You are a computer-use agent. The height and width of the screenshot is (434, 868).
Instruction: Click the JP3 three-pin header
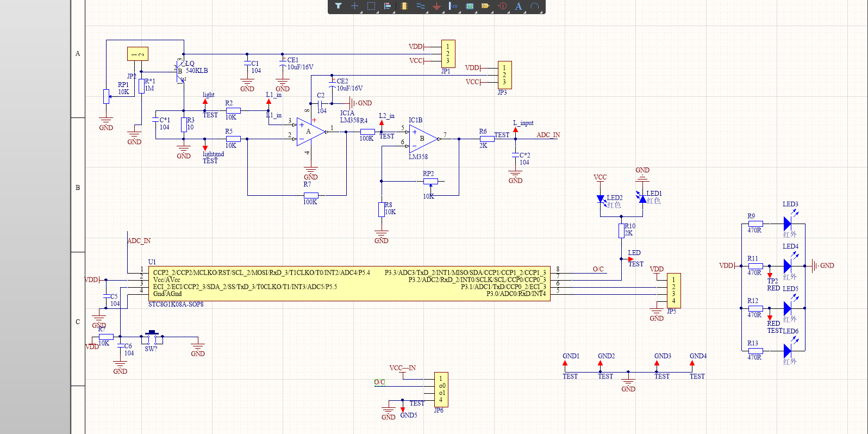[504, 75]
